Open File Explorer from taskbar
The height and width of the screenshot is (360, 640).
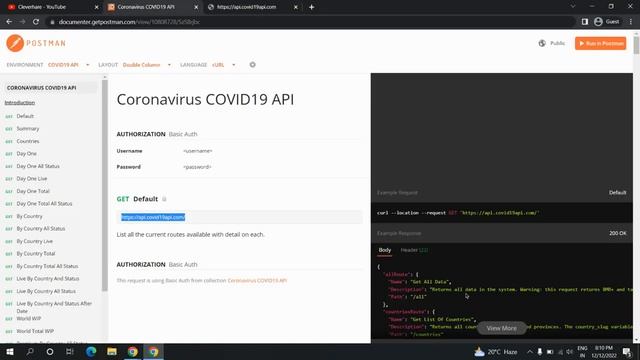(x=111, y=351)
